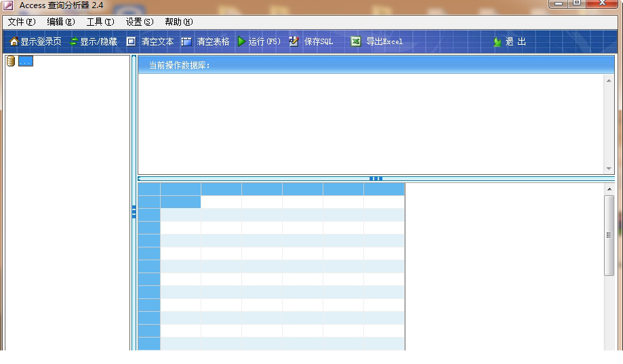
Task: Click the home icon for 显示登录页
Action: tap(14, 42)
